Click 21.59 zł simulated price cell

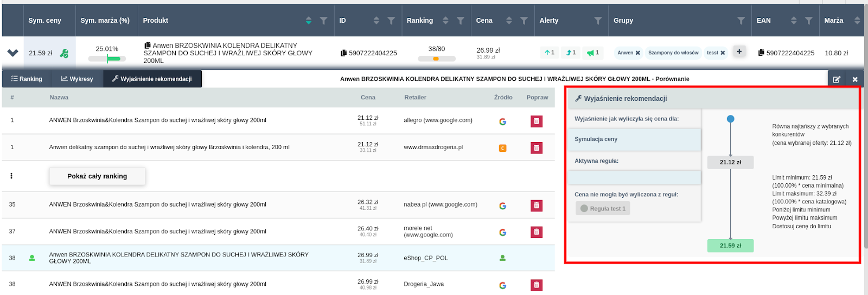(x=41, y=53)
